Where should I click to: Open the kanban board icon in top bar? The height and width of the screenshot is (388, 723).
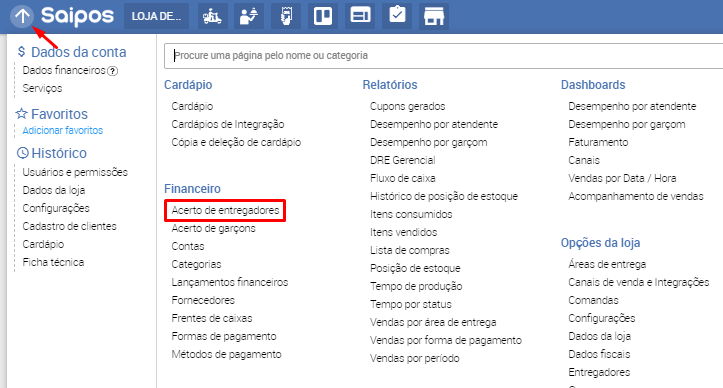[x=323, y=16]
